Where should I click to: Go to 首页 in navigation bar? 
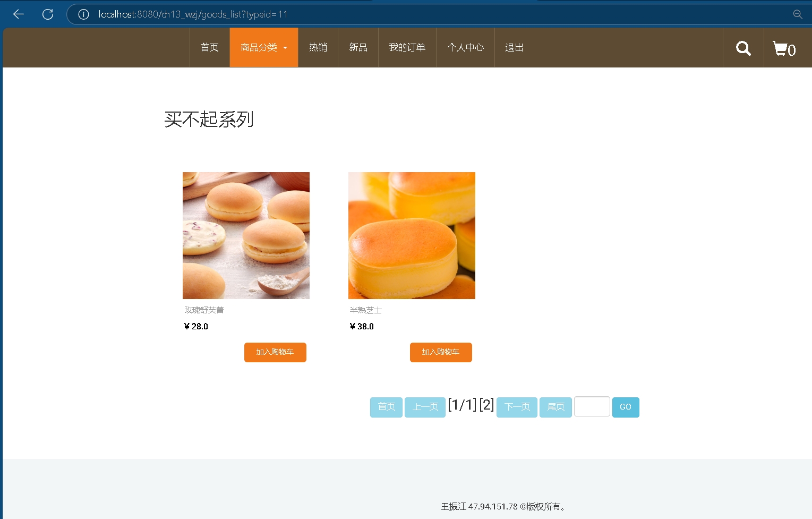click(x=209, y=48)
